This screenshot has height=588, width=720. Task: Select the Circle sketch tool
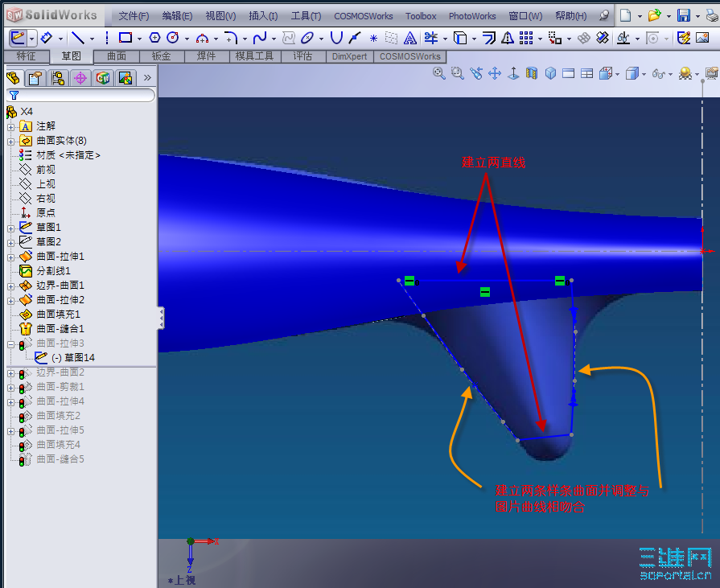173,38
